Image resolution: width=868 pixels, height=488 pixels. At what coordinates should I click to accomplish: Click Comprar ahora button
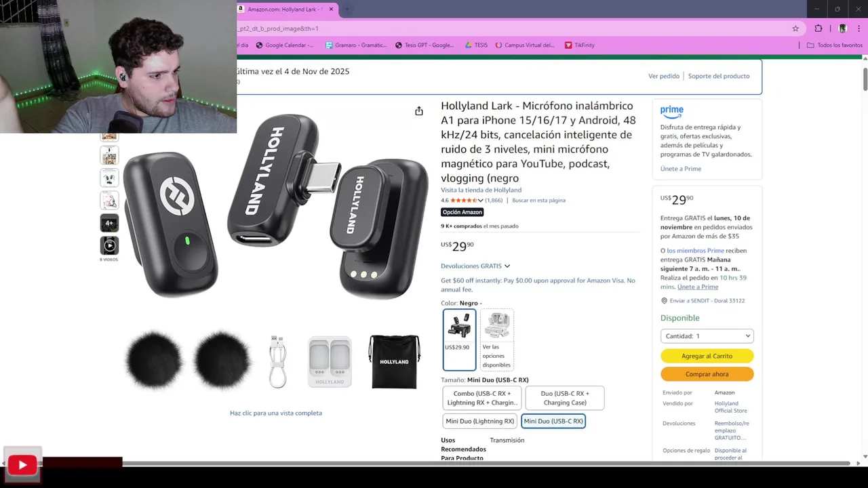pos(707,374)
